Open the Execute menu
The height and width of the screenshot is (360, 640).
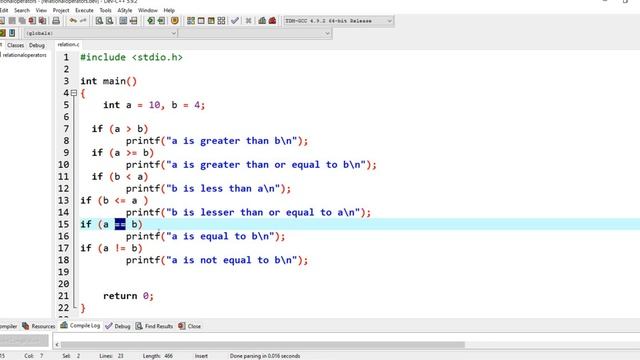[84, 10]
